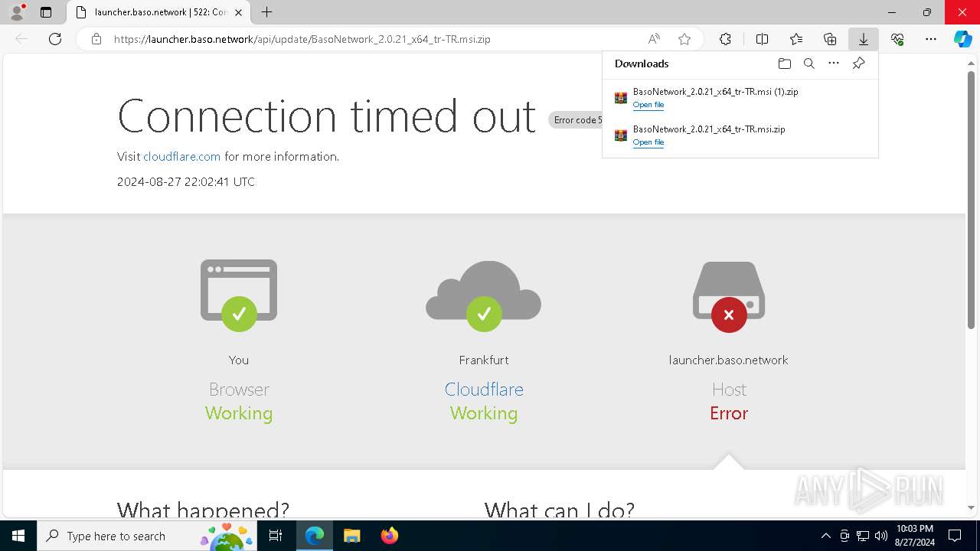Open Firefox from taskbar

click(x=389, y=536)
